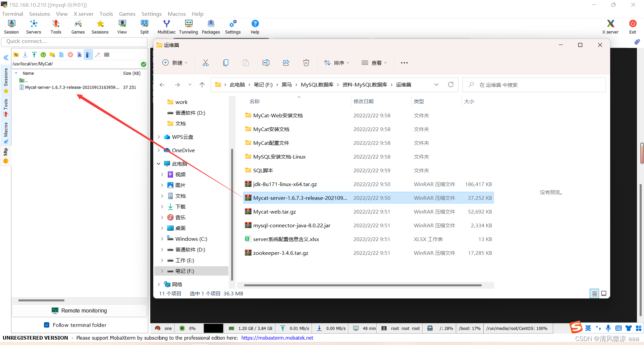This screenshot has width=644, height=345.
Task: Upload to current SFTP folder icon
Action: coord(34,55)
